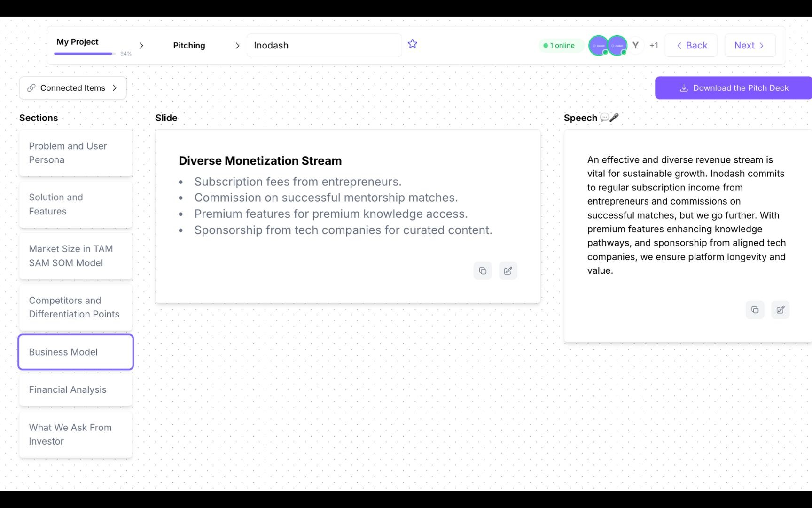The width and height of the screenshot is (812, 508).
Task: Activate the Problem and User Persona section
Action: pyautogui.click(x=75, y=153)
